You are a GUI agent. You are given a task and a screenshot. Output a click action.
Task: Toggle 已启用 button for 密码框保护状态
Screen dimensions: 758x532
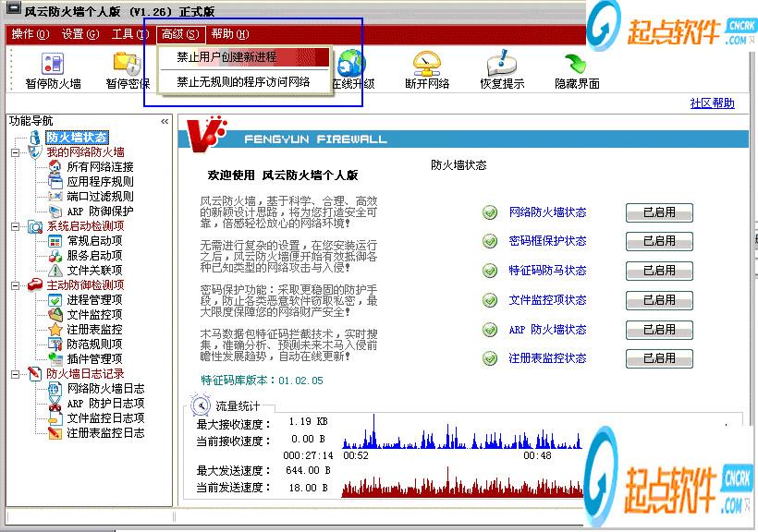point(659,241)
